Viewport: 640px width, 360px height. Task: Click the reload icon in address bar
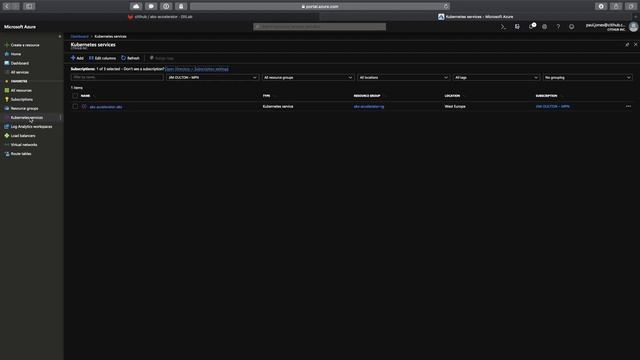point(446,7)
